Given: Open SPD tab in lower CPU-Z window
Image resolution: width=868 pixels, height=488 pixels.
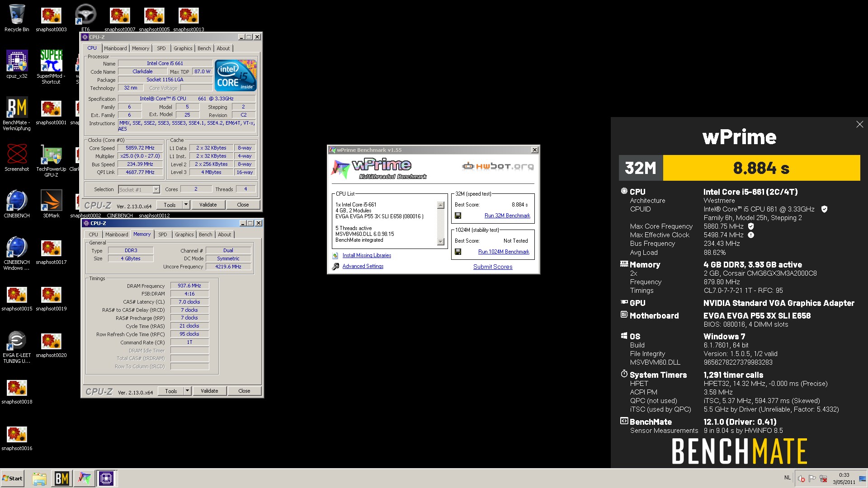Looking at the screenshot, I should tap(163, 235).
